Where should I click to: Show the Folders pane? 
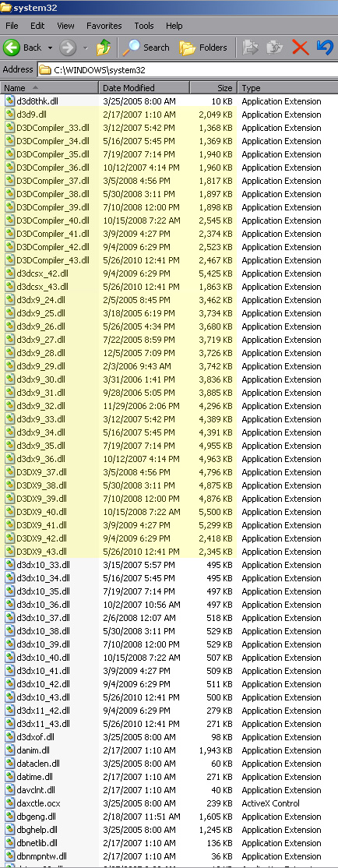[x=203, y=48]
